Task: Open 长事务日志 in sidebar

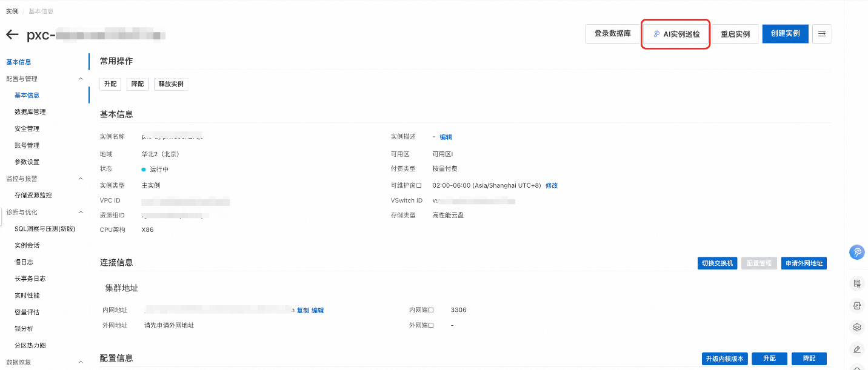Action: point(30,279)
